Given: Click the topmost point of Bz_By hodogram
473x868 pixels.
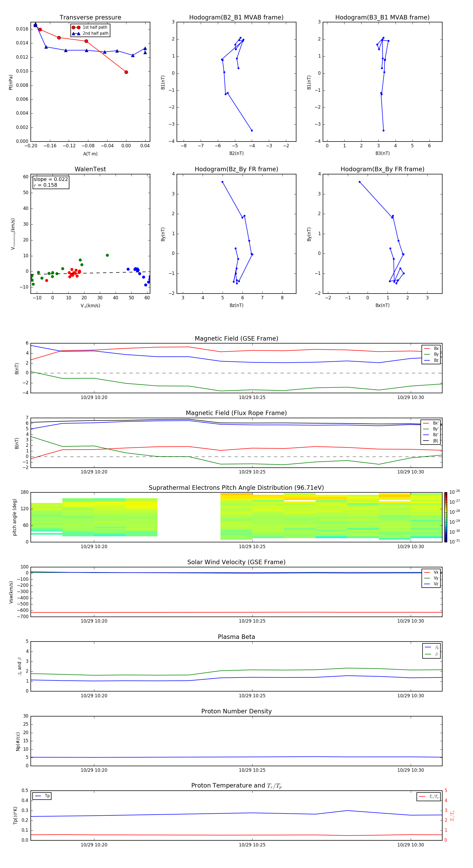Looking at the screenshot, I should click(x=222, y=182).
